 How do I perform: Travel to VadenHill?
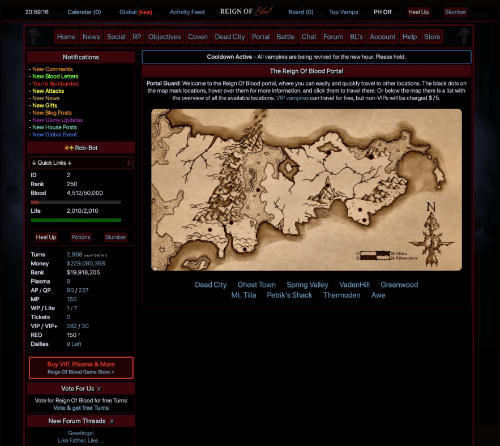[x=354, y=285]
